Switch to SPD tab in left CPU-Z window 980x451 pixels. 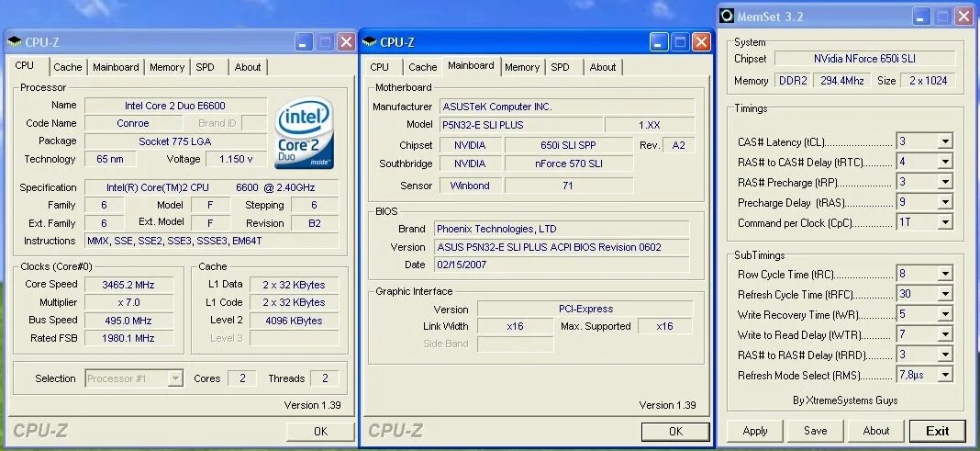205,67
